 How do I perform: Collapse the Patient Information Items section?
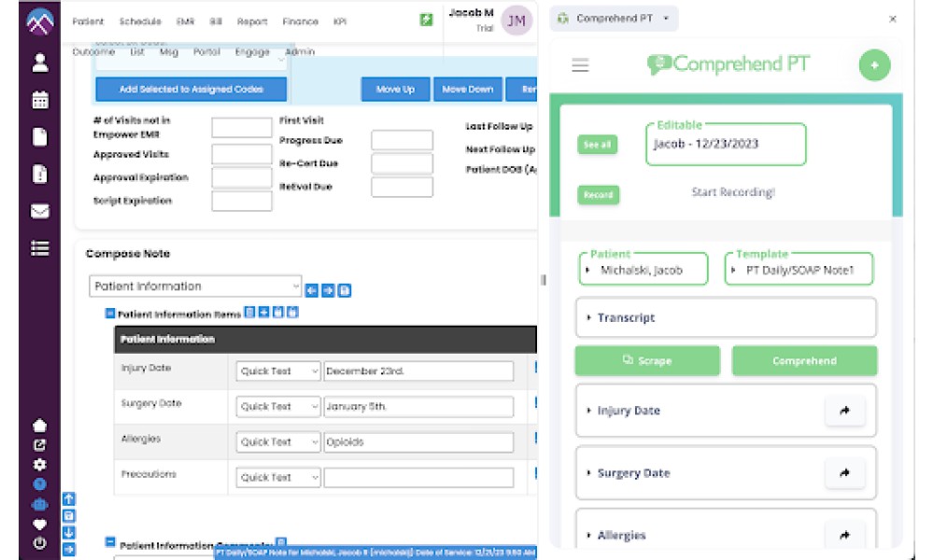point(110,313)
